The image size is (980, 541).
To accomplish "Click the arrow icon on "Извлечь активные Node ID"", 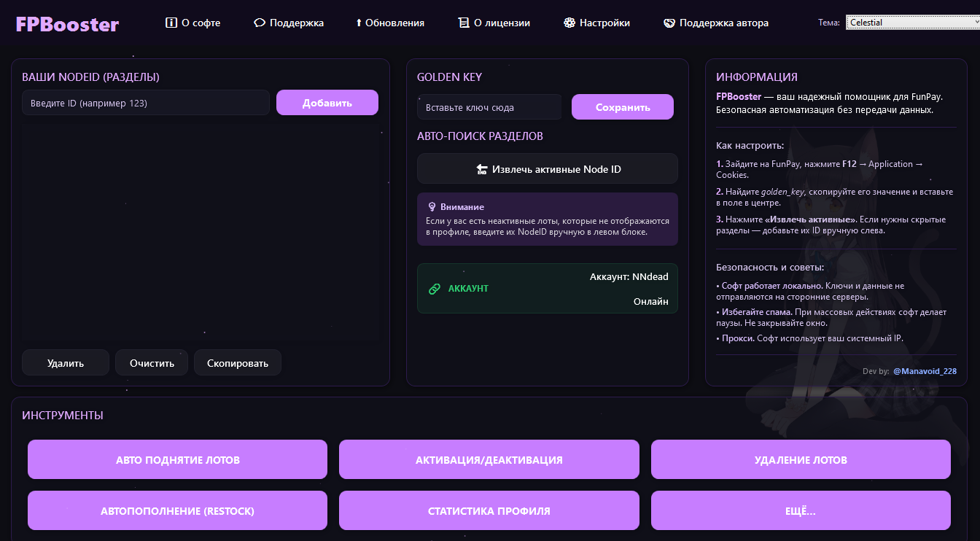I will tap(482, 168).
